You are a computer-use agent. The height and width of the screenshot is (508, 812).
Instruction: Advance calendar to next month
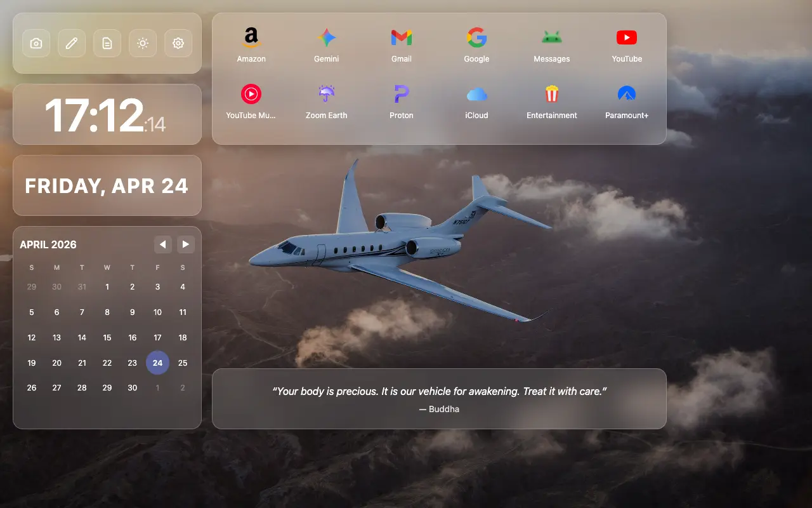point(185,244)
